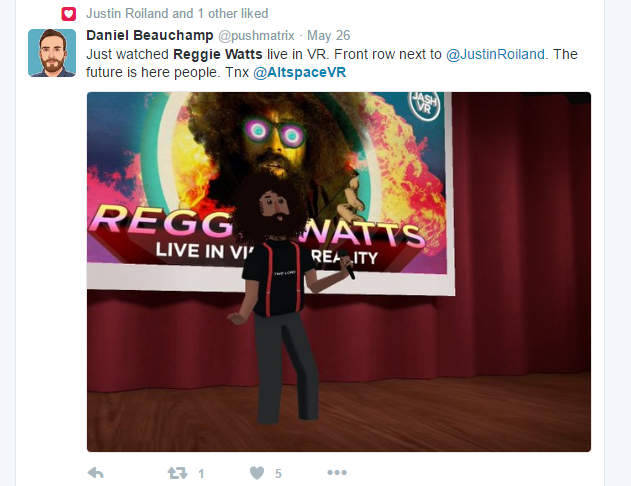Open Daniel Beauchamp's avatar picture

pyautogui.click(x=52, y=53)
